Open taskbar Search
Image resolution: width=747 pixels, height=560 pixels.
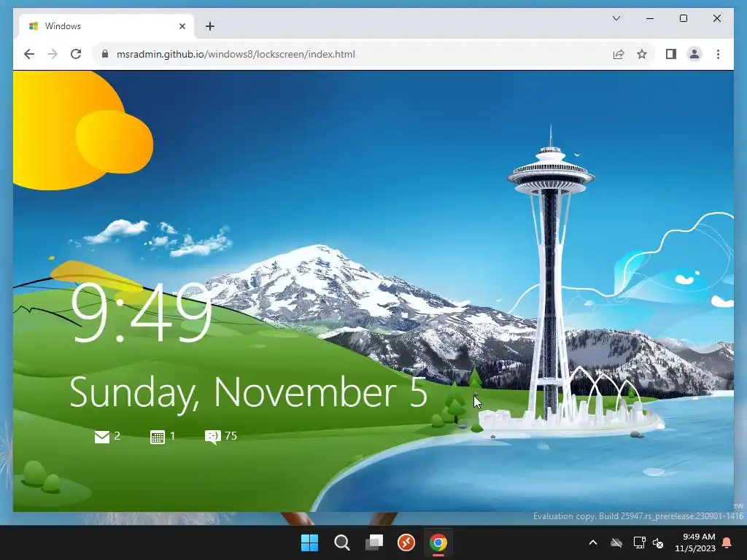coord(341,542)
